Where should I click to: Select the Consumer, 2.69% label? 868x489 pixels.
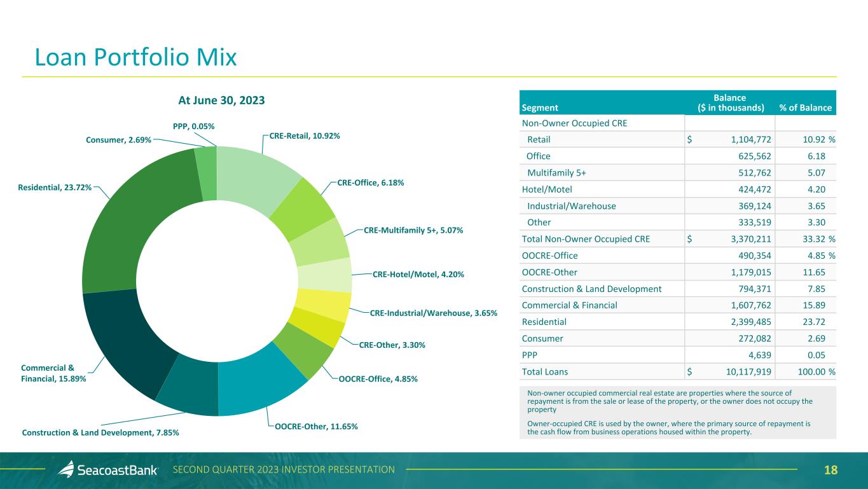[x=118, y=140]
